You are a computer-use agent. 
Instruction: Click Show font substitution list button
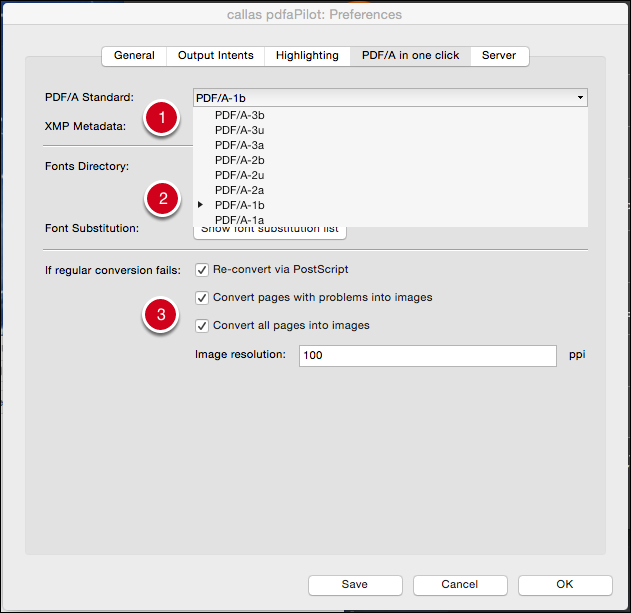click(x=270, y=232)
